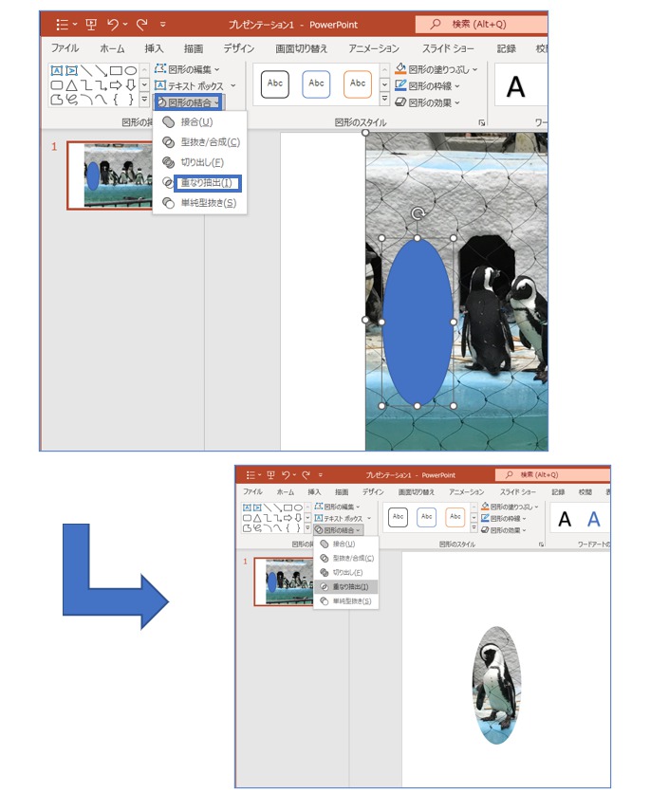The height and width of the screenshot is (812, 650).
Task: Open the 描画 tab in the upper window
Action: pos(194,48)
